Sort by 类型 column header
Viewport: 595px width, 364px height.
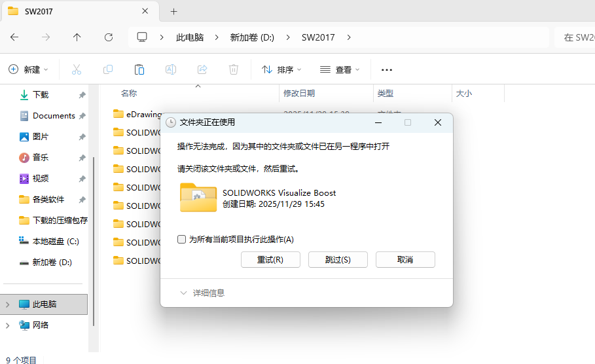pyautogui.click(x=385, y=94)
